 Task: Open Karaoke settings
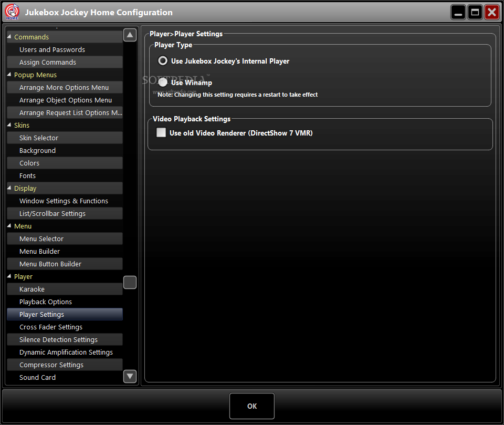[65, 289]
